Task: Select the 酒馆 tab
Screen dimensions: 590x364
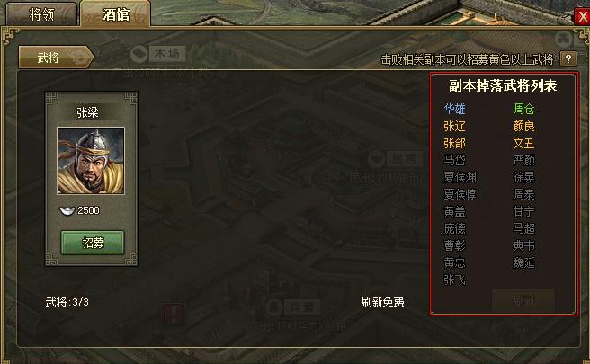Action: click(x=116, y=13)
